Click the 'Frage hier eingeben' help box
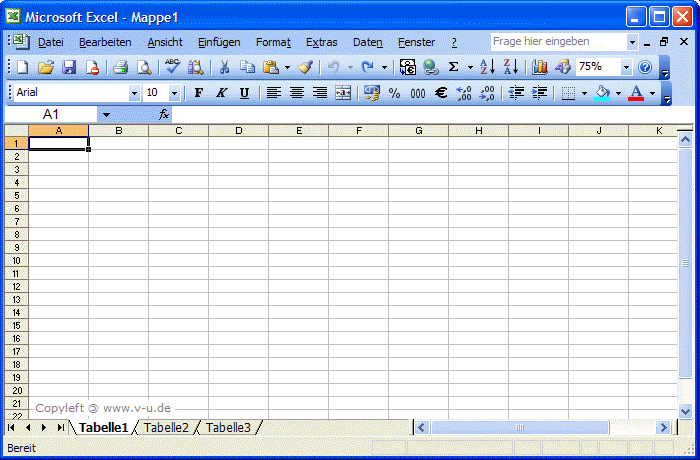This screenshot has width=700, height=460. [558, 42]
